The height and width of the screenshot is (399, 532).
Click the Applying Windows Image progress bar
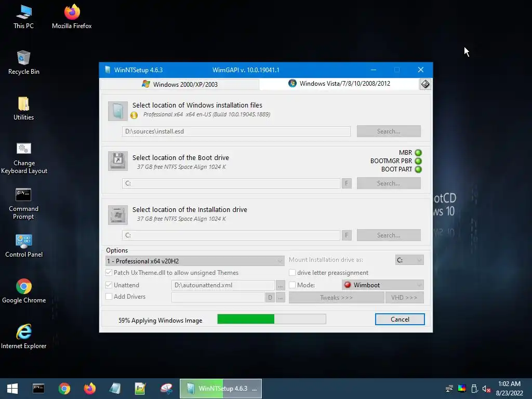[x=272, y=319]
